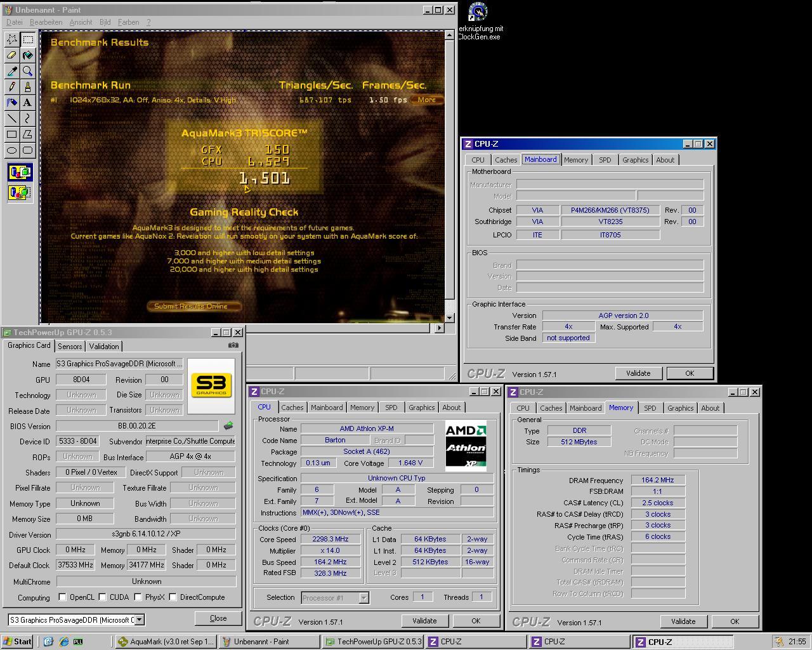Open the Bearbeiten menu in Paint
This screenshot has width=812, height=650.
point(46,22)
